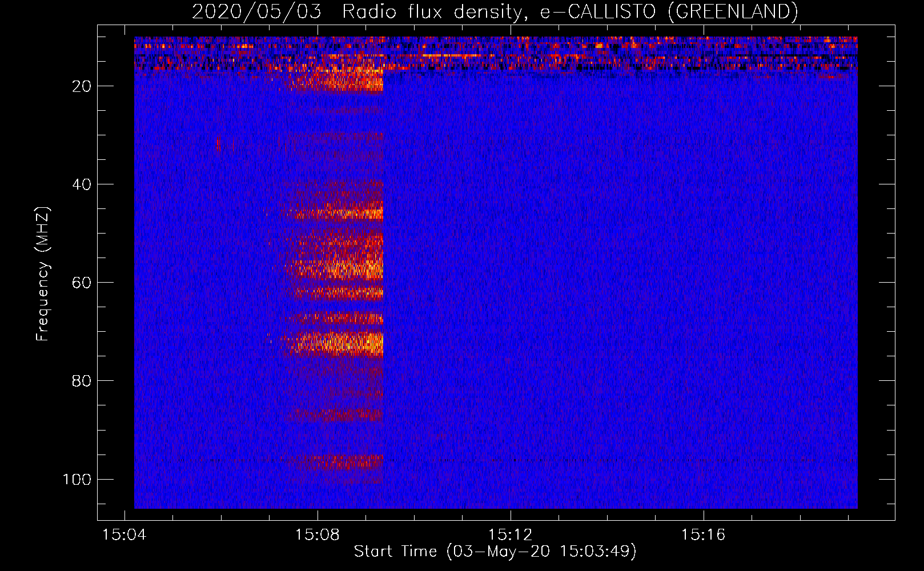Screen dimensions: 924x571
Task: Click the 15:16 time tick label
Action: click(x=703, y=535)
